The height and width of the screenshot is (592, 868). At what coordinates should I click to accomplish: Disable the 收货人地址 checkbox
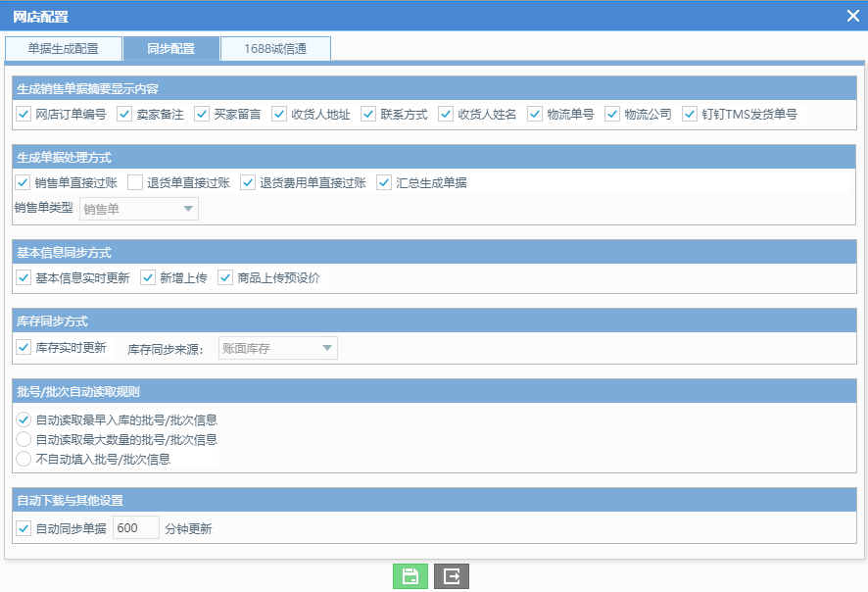pos(279,114)
